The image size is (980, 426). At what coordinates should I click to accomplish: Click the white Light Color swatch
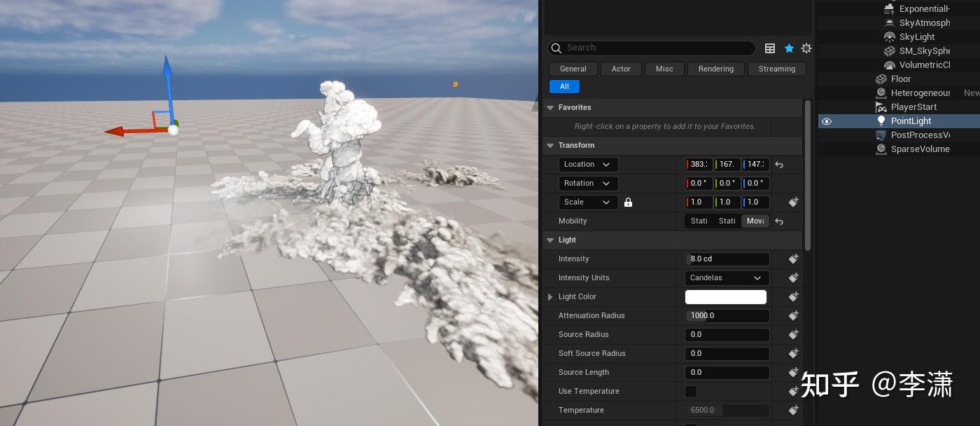click(725, 297)
